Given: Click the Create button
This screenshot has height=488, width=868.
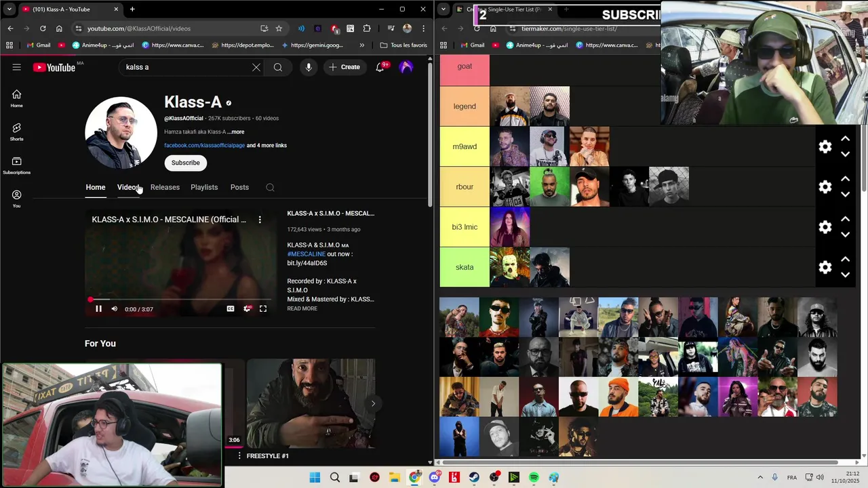Looking at the screenshot, I should pos(344,67).
